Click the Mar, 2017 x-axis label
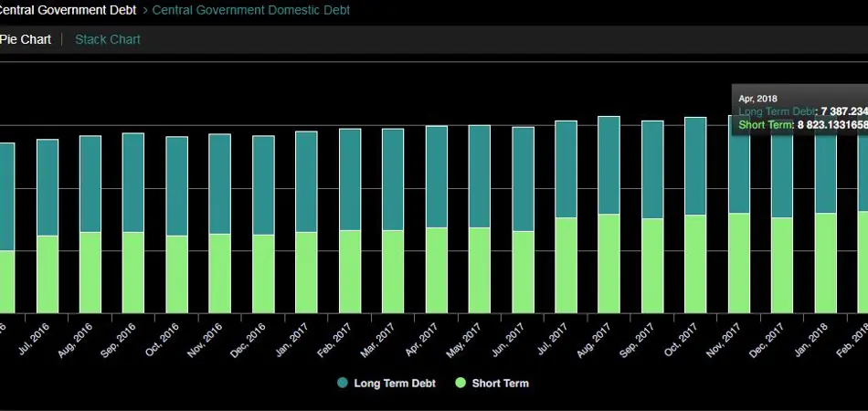Screen dimensions: 868x411 coord(380,340)
